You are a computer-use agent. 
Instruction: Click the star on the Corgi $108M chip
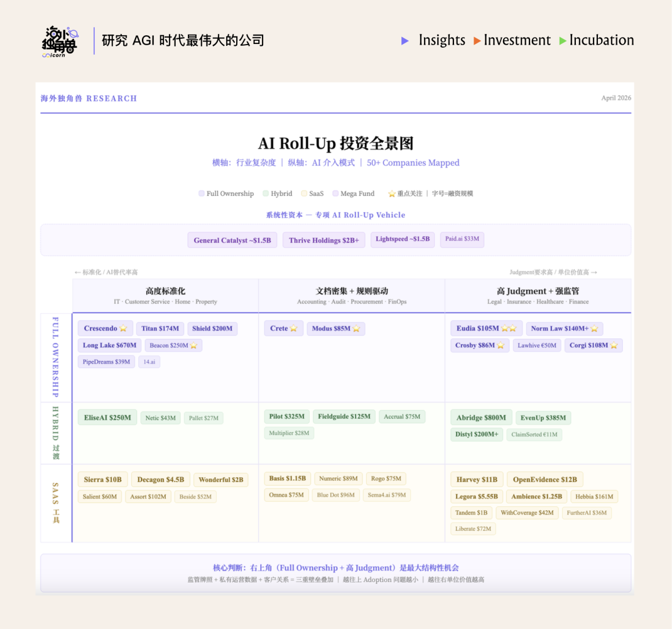click(613, 345)
